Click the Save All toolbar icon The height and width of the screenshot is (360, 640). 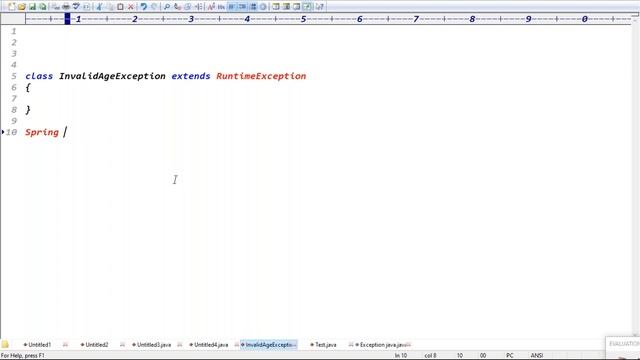pyautogui.click(x=42, y=7)
